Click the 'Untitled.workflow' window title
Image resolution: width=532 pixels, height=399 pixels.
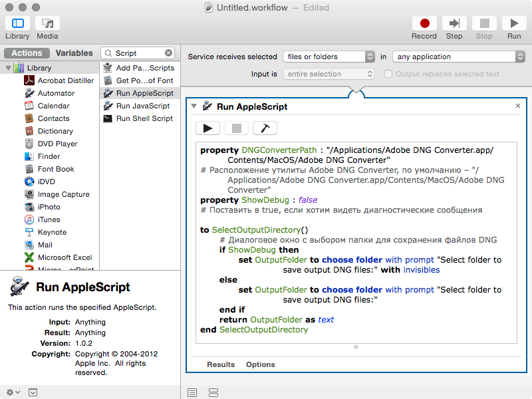[252, 7]
